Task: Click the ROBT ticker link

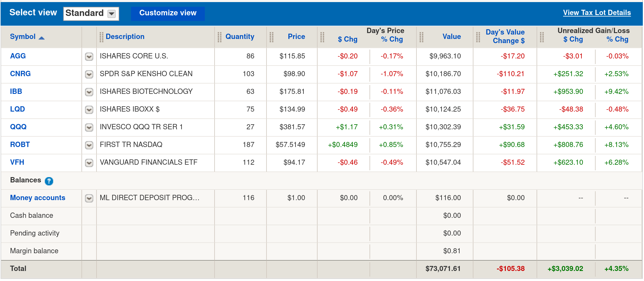Action: pyautogui.click(x=20, y=145)
